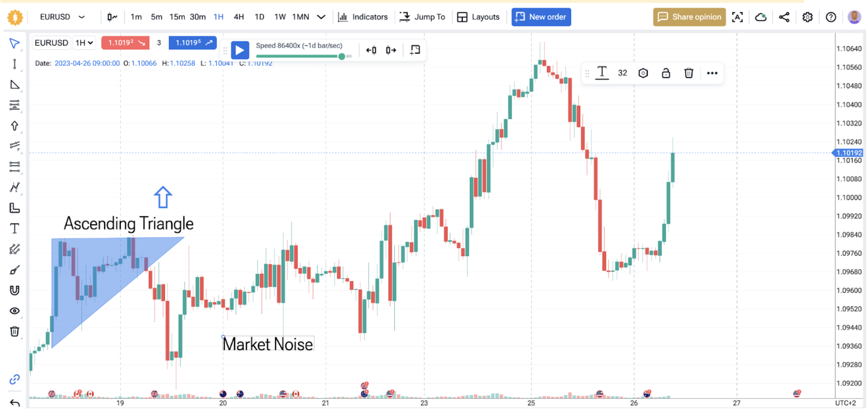Expand the extra timeframes chevron next to 1MN
This screenshot has width=868, height=418.
321,17
